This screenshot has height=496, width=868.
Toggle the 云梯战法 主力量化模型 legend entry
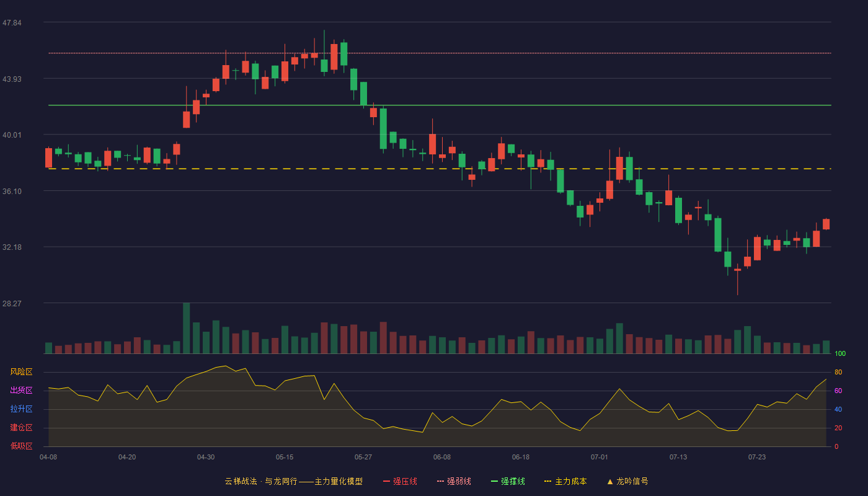pyautogui.click(x=294, y=481)
